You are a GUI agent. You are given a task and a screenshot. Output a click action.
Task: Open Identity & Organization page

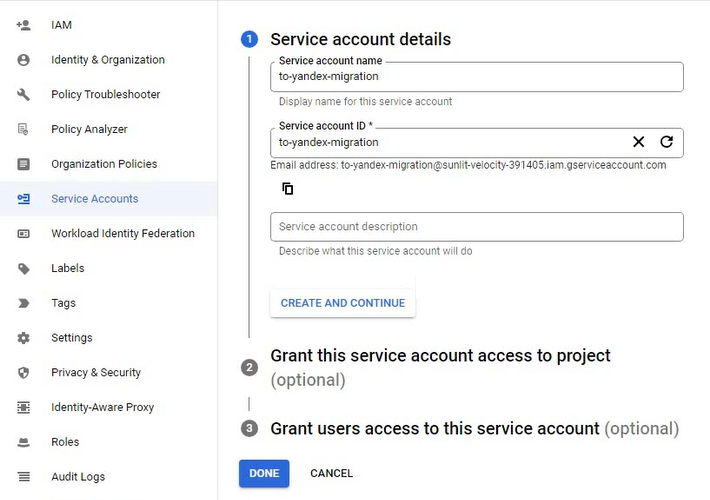108,60
